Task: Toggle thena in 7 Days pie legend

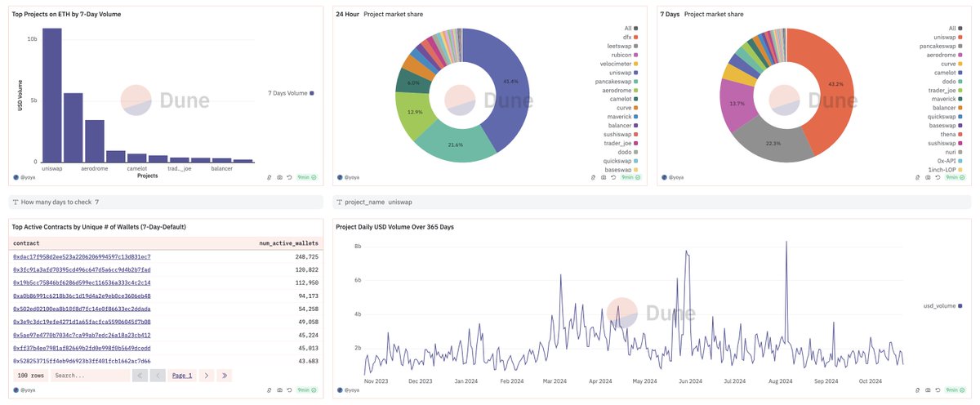Action: tap(951, 134)
